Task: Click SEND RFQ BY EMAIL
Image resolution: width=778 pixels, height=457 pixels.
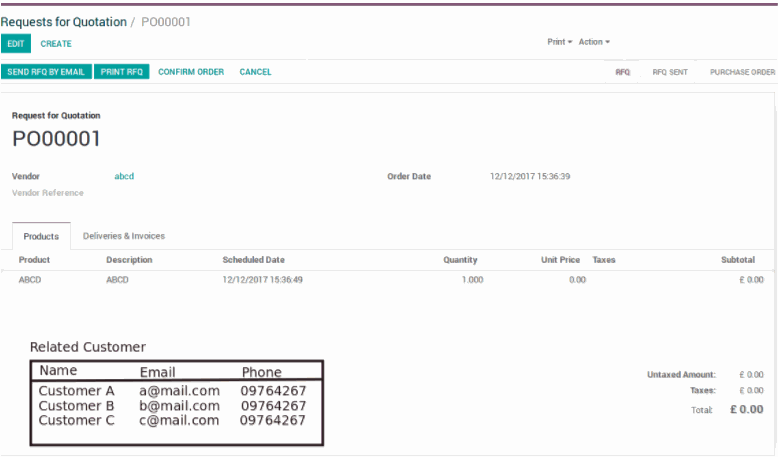Action: click(x=46, y=72)
